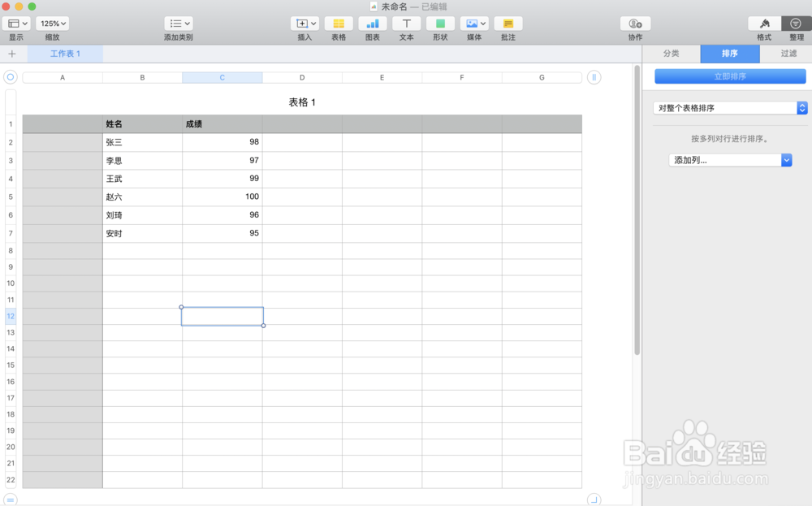This screenshot has width=812, height=506.
Task: Toggle the Organize panel button
Action: [797, 24]
